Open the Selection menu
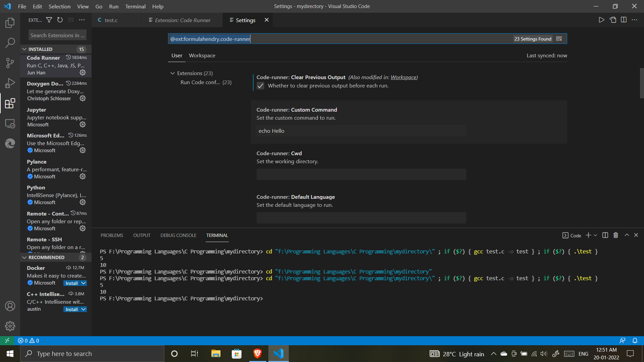This screenshot has height=362, width=644. point(59,6)
